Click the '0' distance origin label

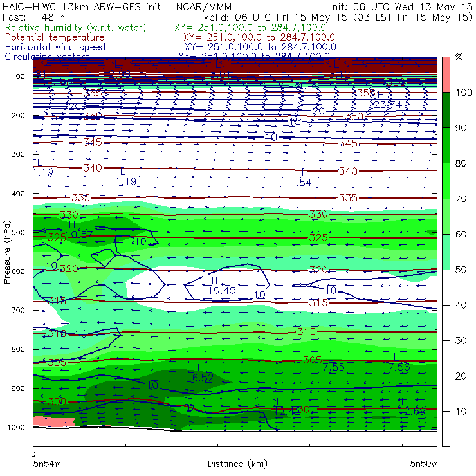[33, 454]
